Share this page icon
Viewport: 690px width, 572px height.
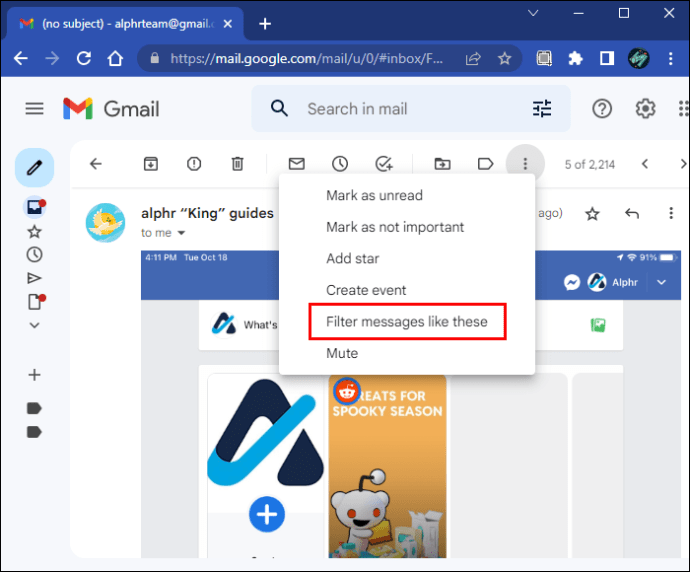click(473, 58)
